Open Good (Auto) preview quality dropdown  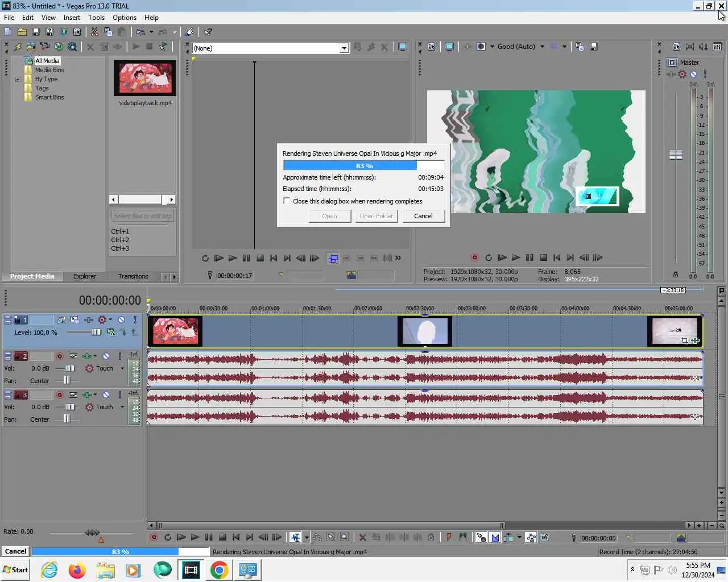(x=542, y=47)
